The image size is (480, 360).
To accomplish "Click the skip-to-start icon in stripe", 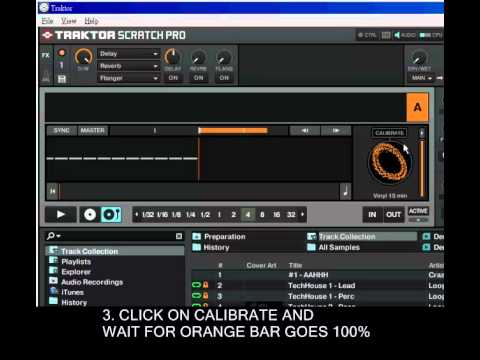I will pos(53,191).
